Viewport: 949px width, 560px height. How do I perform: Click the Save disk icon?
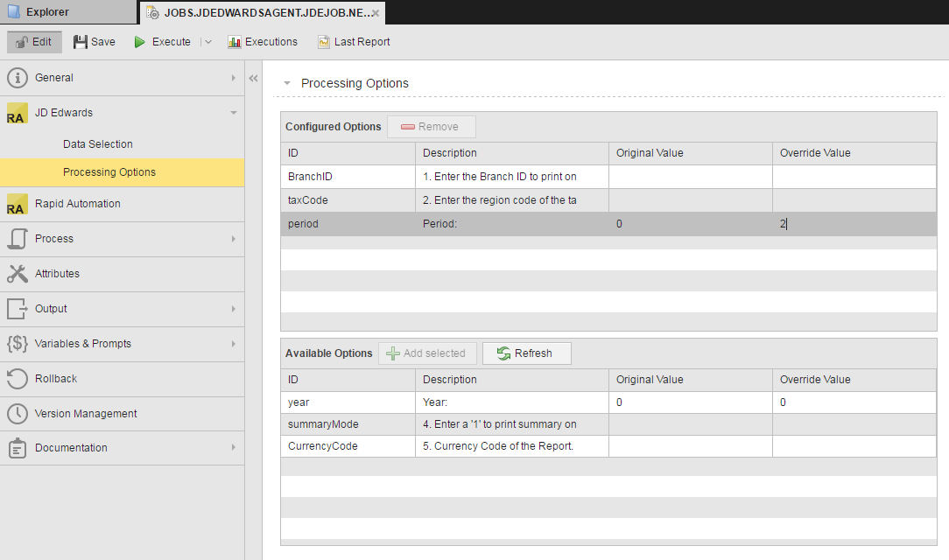coord(81,42)
